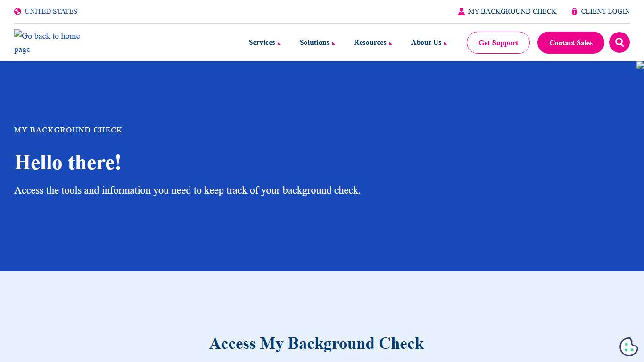The height and width of the screenshot is (362, 644).
Task: Click the Contact Sales button
Action: [x=570, y=42]
